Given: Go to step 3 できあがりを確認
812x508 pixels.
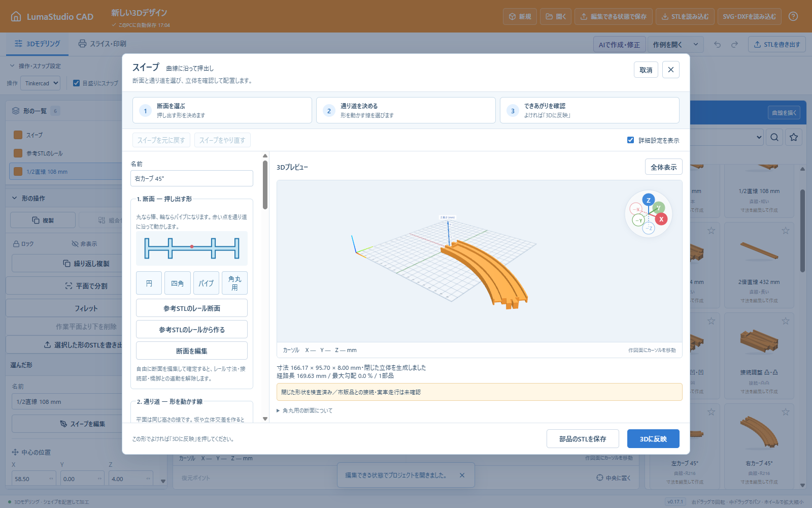Looking at the screenshot, I should (x=589, y=110).
